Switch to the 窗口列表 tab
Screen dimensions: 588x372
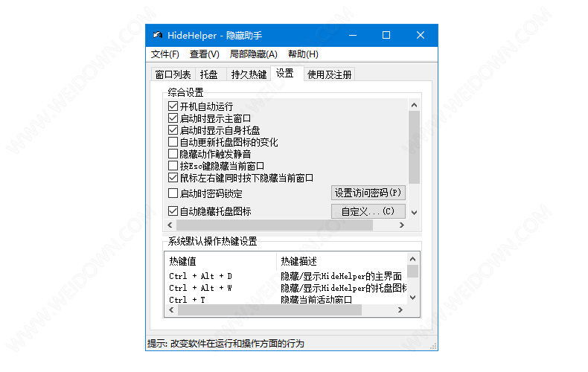coord(173,74)
